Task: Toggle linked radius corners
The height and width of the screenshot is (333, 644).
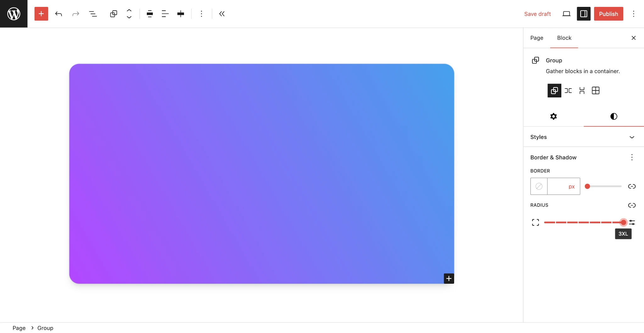Action: pos(632,205)
